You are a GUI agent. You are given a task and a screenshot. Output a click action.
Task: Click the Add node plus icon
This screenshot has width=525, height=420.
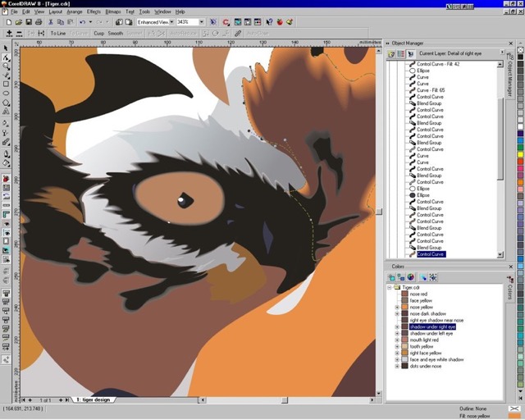9,33
